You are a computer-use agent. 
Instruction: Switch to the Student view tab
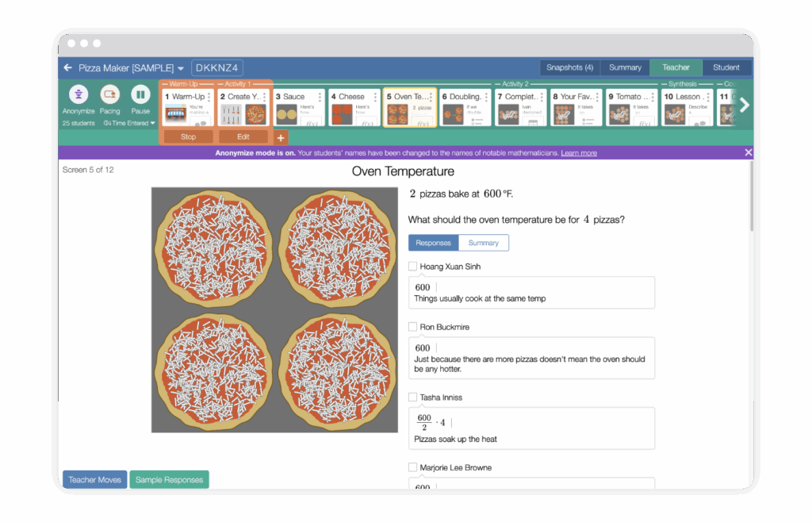726,67
